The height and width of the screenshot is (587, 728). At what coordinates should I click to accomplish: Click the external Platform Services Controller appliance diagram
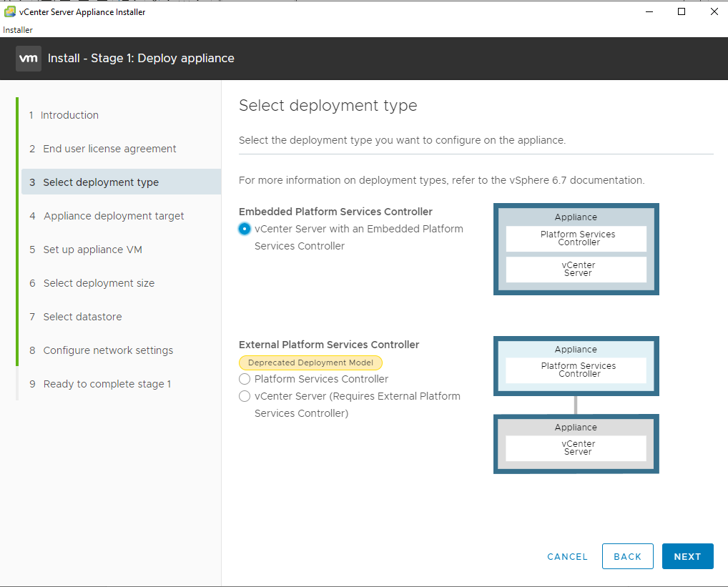click(x=576, y=366)
